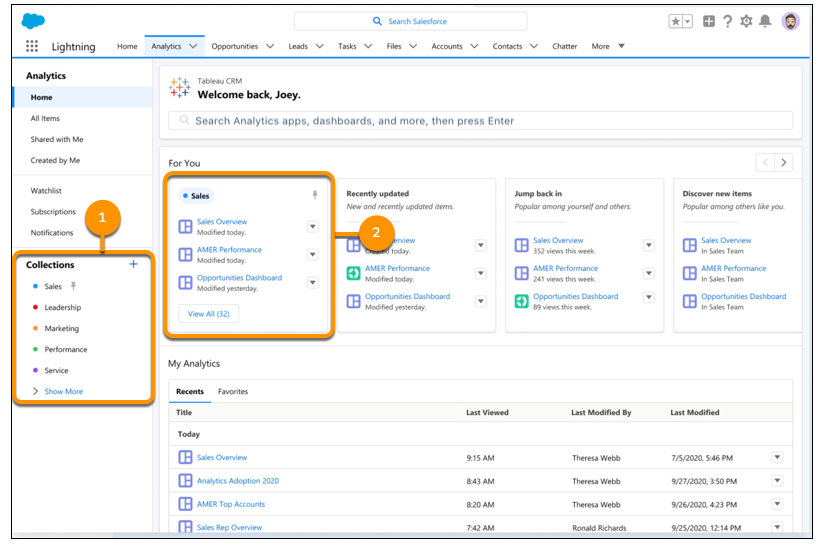The height and width of the screenshot is (547, 822).
Task: Go to previous For You carousel page
Action: pyautogui.click(x=765, y=163)
